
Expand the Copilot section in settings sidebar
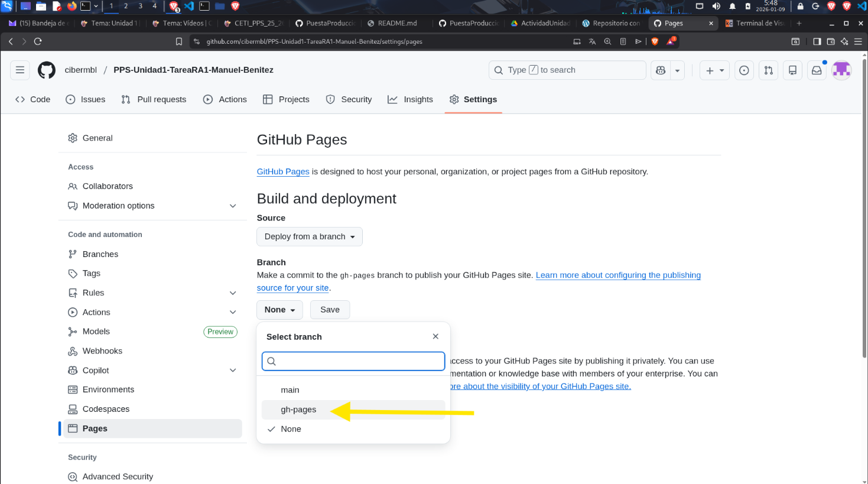[x=233, y=370]
